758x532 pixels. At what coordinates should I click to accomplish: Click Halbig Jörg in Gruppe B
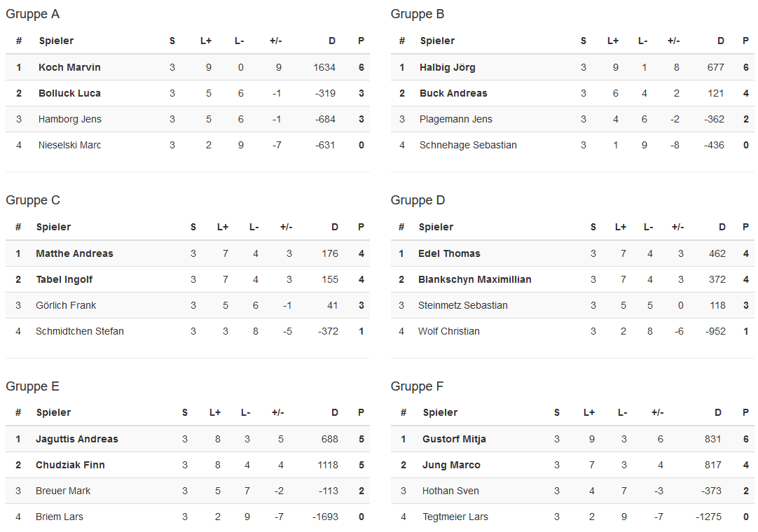[447, 68]
